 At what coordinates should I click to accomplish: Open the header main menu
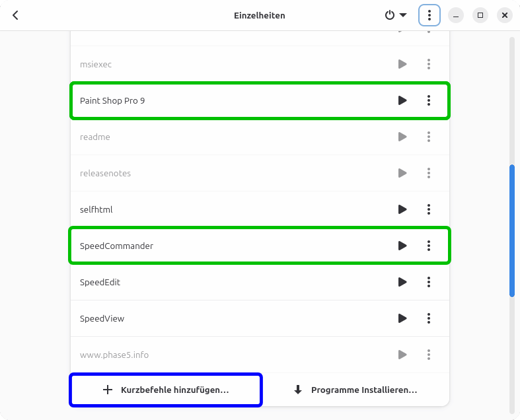click(x=429, y=15)
